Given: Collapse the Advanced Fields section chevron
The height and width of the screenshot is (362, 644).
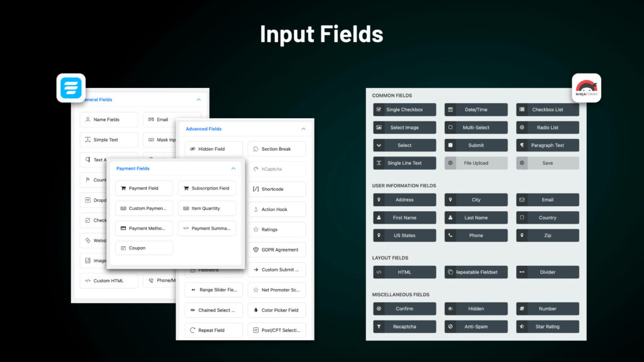Looking at the screenshot, I should (304, 129).
